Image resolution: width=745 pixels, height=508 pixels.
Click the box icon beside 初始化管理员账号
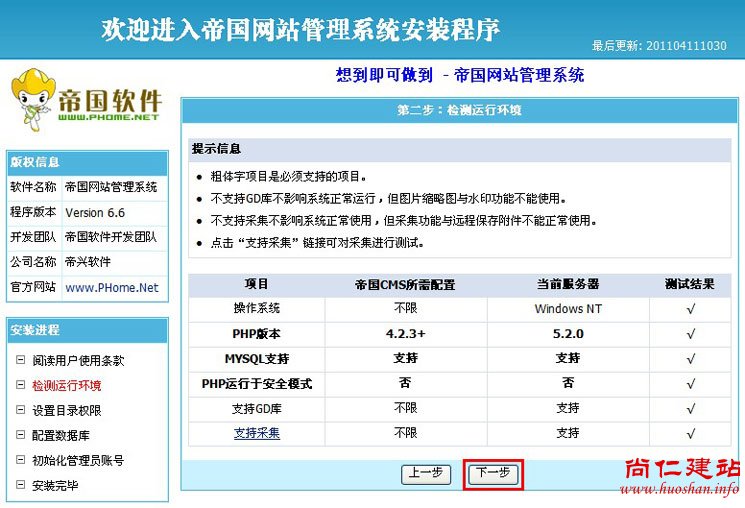(21, 461)
